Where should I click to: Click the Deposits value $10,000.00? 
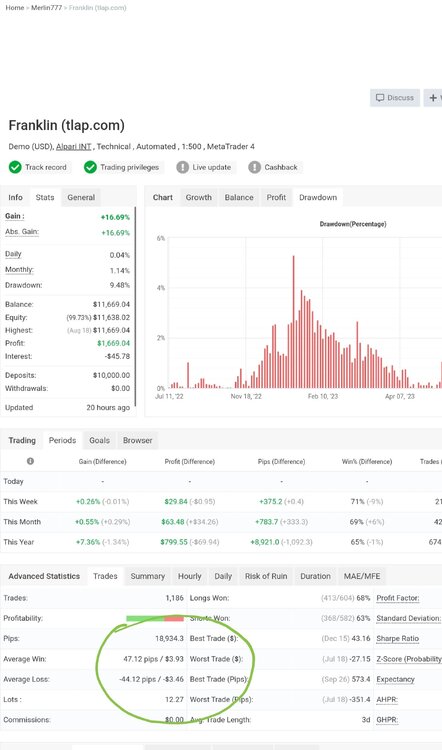point(111,375)
